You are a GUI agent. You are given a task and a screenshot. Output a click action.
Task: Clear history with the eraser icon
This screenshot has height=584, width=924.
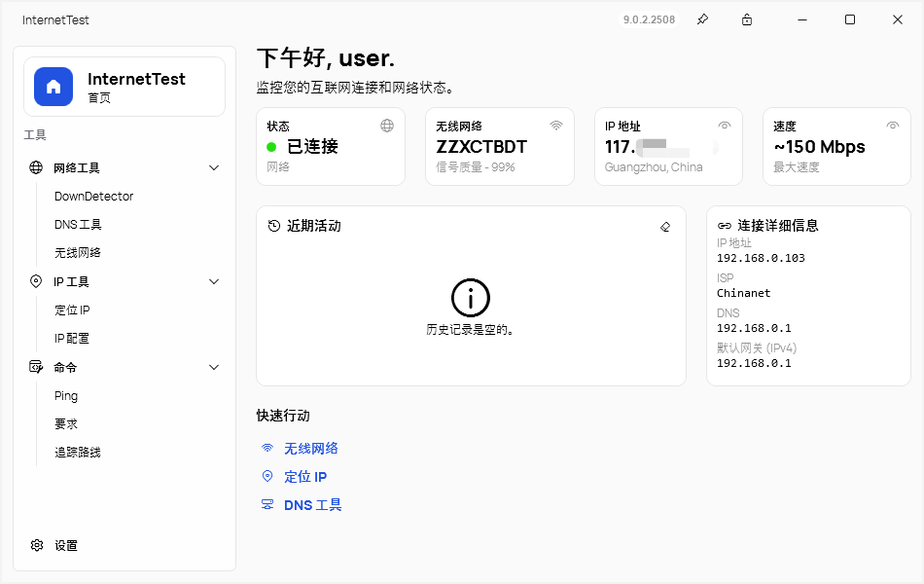pyautogui.click(x=665, y=226)
